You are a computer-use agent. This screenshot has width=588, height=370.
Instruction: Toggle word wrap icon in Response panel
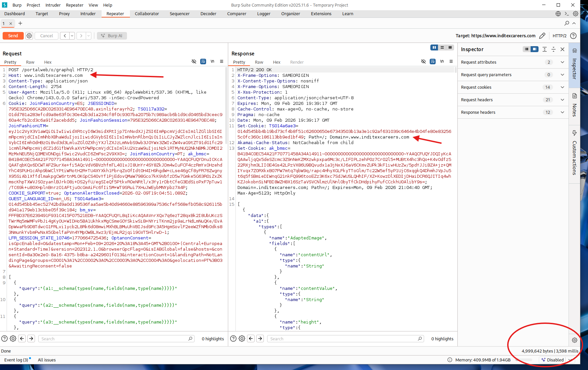coord(433,62)
